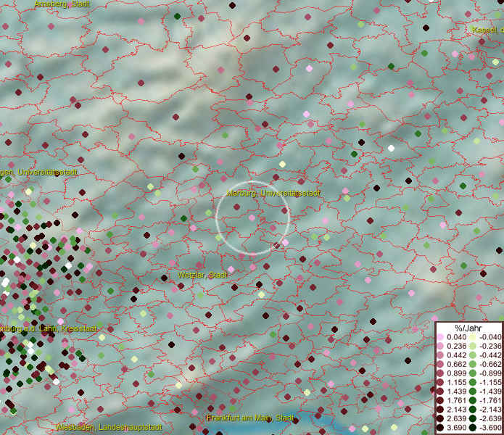This screenshot has width=504, height=435.
Task: Click the legend value '-2.639'
Action: pyautogui.click(x=490, y=418)
